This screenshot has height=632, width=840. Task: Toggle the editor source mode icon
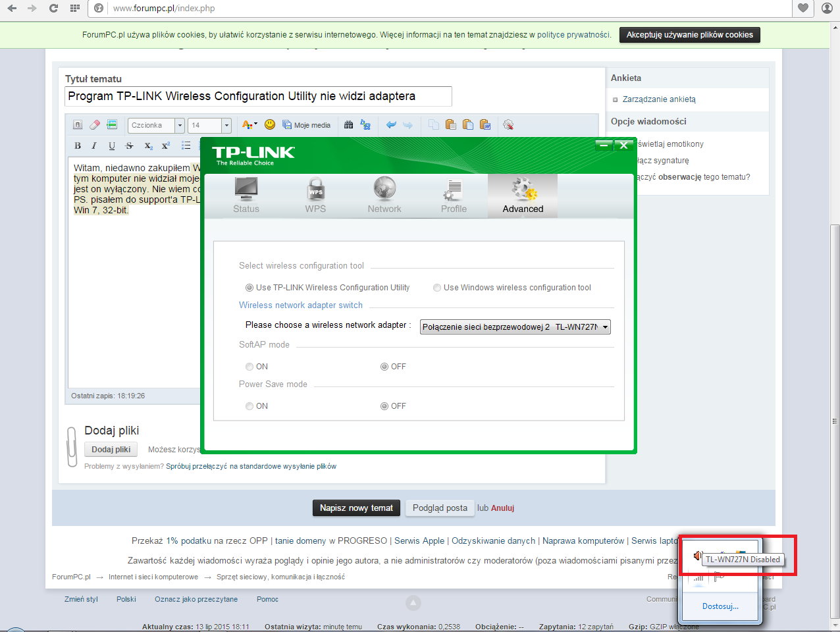(78, 124)
